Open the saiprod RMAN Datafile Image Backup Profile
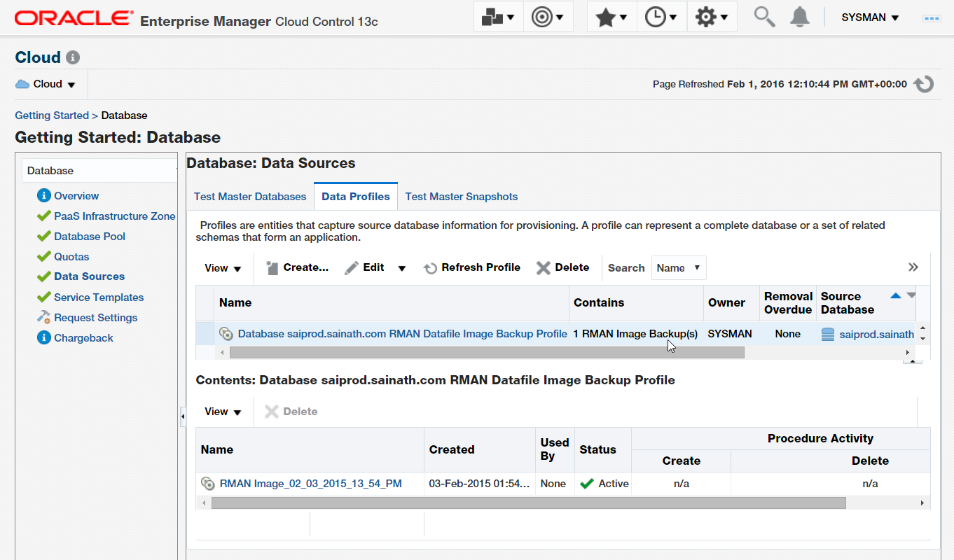 point(403,334)
